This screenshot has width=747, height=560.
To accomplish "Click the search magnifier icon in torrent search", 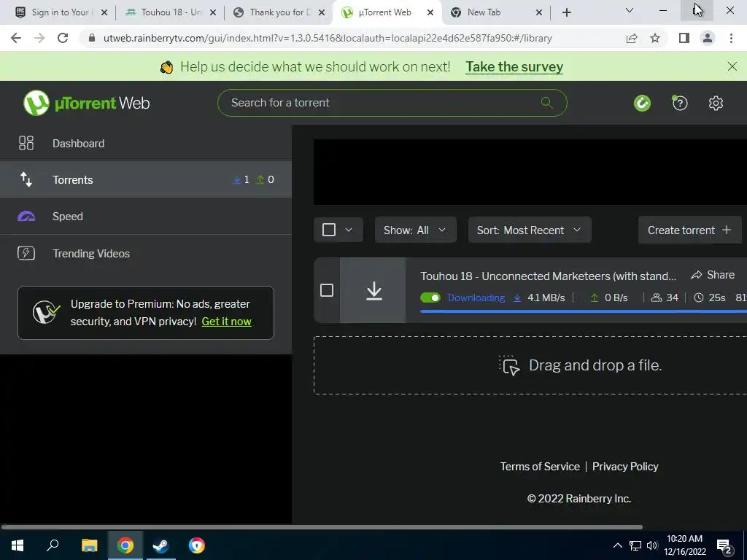I will click(x=547, y=102).
